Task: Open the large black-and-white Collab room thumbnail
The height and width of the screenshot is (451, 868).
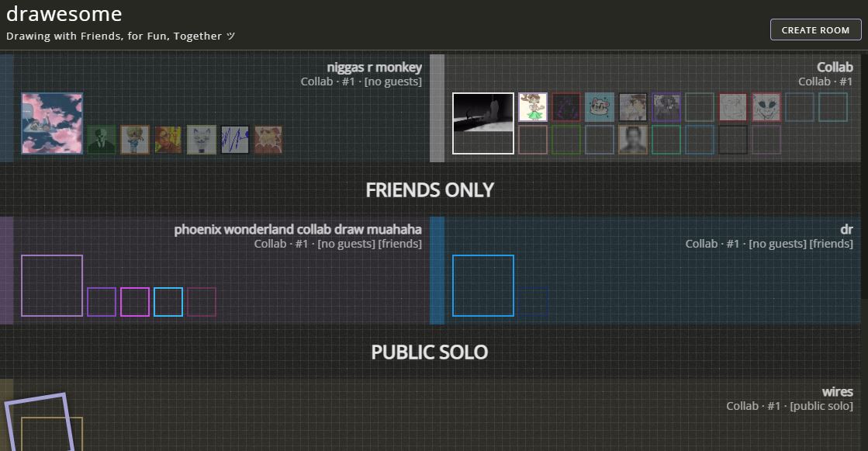Action: (x=483, y=123)
